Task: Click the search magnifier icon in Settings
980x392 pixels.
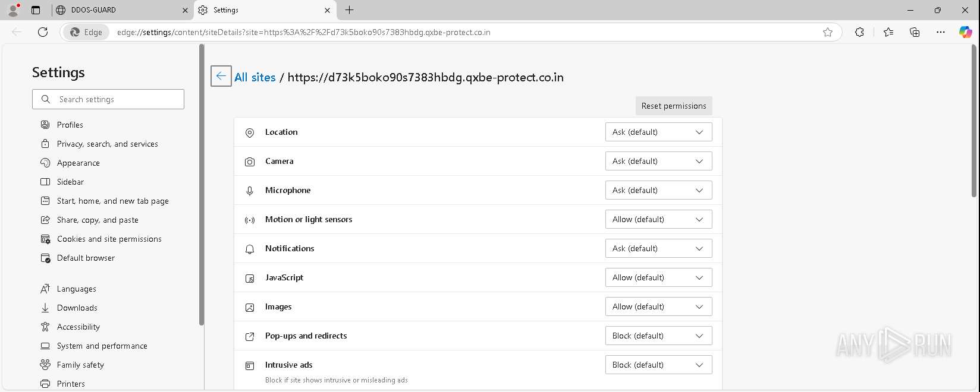Action: pos(46,99)
